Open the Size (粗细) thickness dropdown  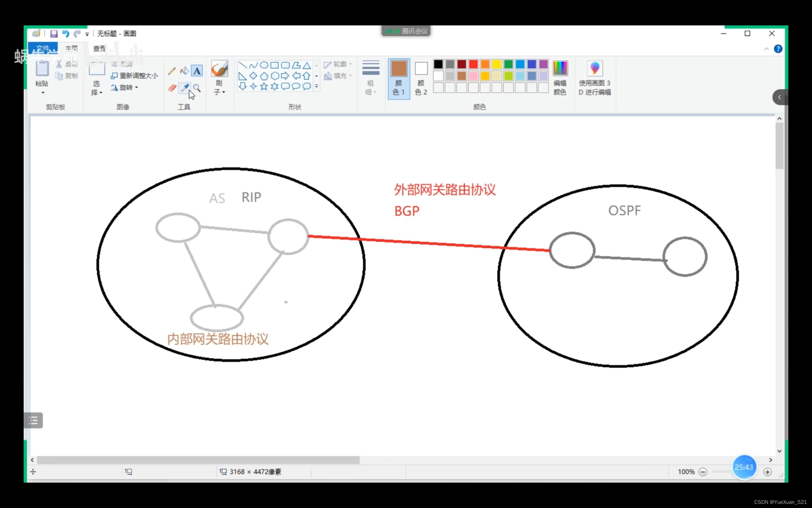point(371,78)
